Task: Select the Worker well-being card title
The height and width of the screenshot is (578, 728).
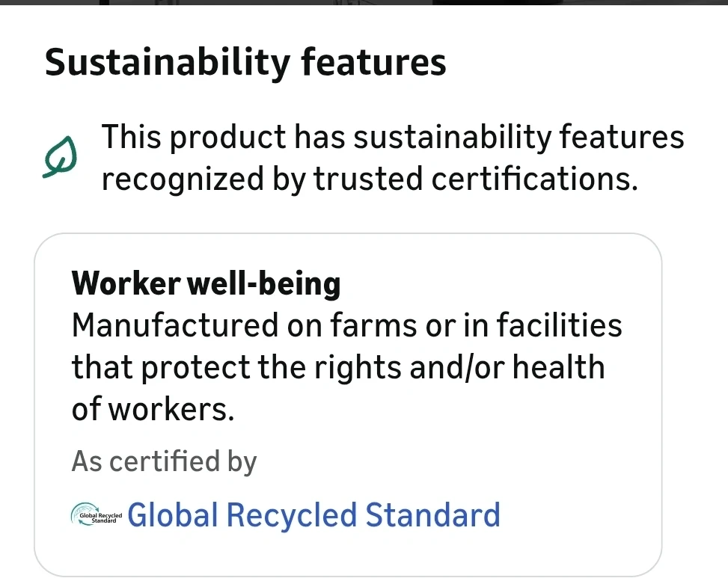Action: click(x=206, y=283)
